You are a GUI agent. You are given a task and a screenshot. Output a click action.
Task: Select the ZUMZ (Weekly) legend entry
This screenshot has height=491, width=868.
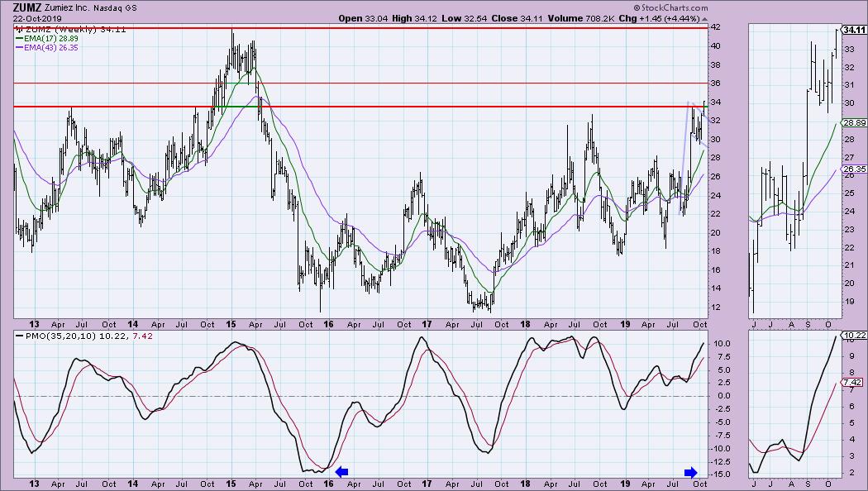pos(70,29)
